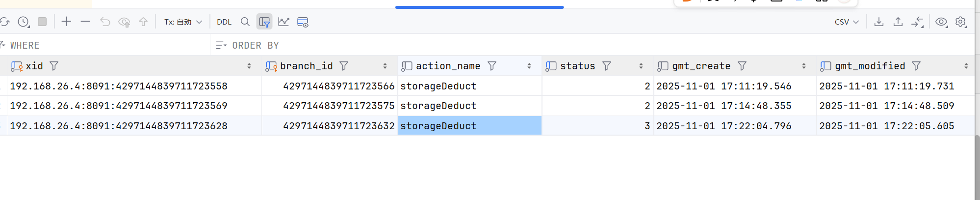This screenshot has width=980, height=200.
Task: Click the add row plus icon
Action: coord(66,22)
